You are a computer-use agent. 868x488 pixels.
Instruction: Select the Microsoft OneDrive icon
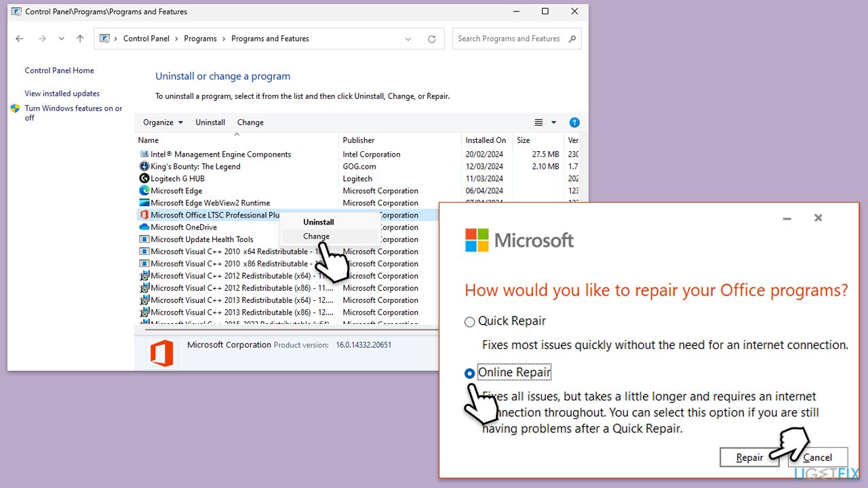[144, 228]
